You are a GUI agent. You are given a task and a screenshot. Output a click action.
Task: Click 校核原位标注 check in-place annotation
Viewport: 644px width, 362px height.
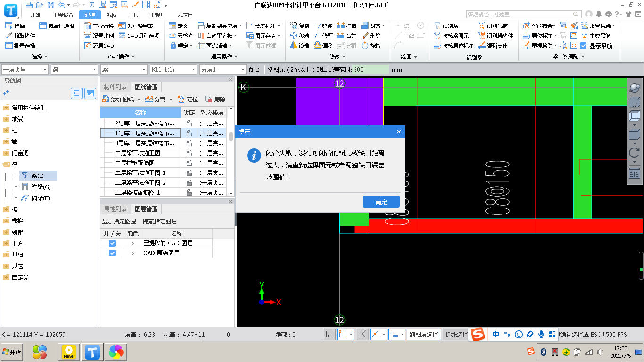pyautogui.click(x=454, y=46)
